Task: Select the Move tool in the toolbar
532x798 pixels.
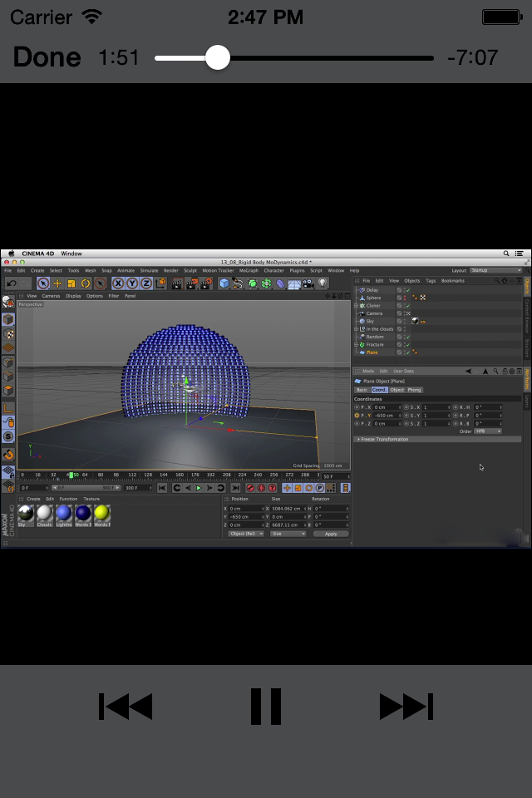Action: click(57, 283)
